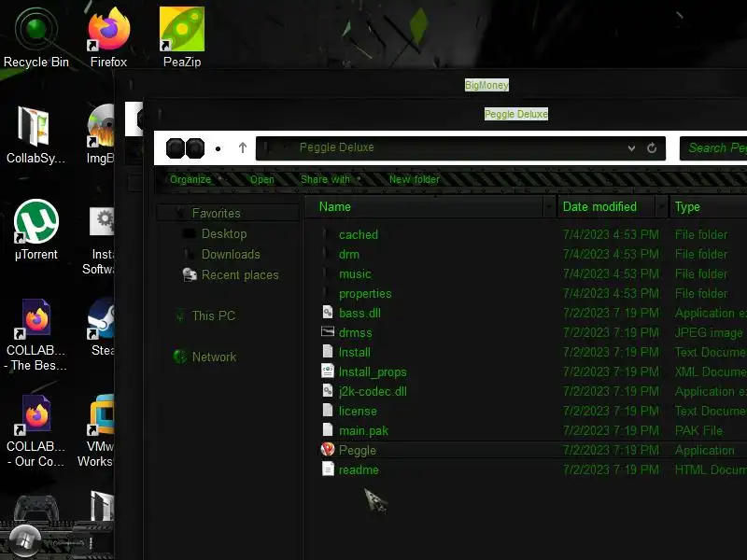Click the Search Peggle Deluxe box
This screenshot has height=560, width=747.
(x=713, y=148)
